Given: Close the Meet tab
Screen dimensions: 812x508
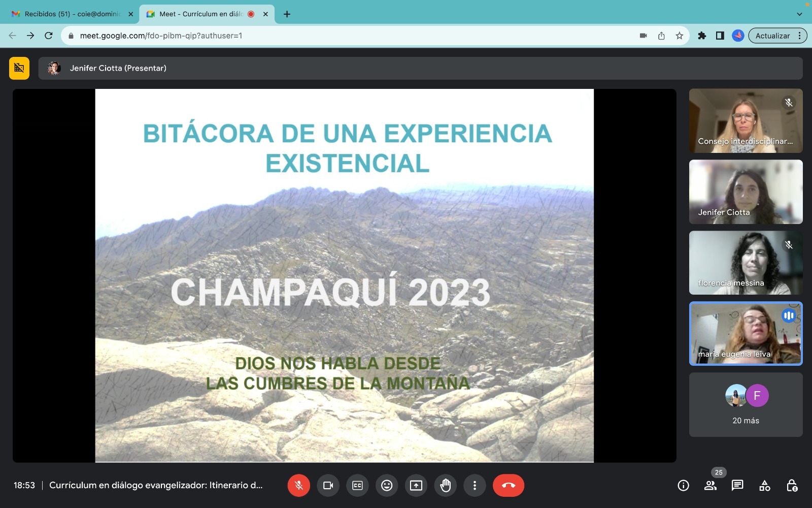Looking at the screenshot, I should pyautogui.click(x=265, y=14).
